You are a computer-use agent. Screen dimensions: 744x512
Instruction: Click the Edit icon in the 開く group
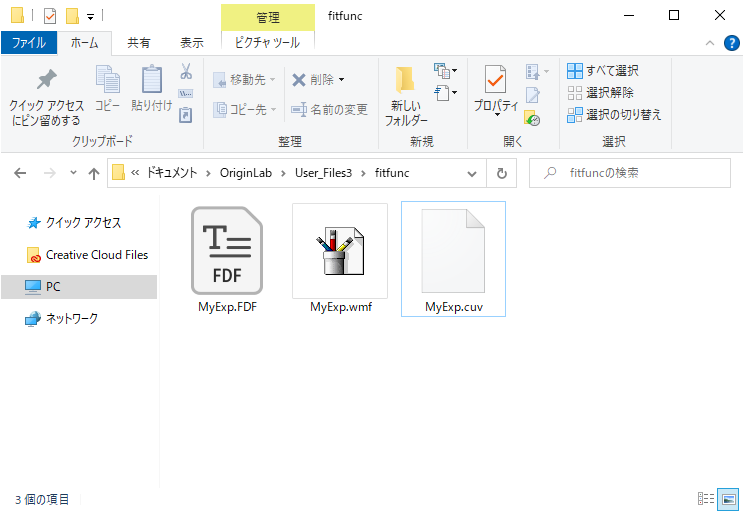[x=532, y=95]
